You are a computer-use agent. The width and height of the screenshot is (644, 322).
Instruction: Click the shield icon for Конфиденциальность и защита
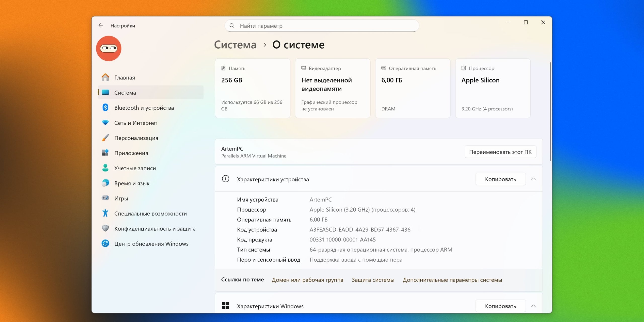click(105, 228)
